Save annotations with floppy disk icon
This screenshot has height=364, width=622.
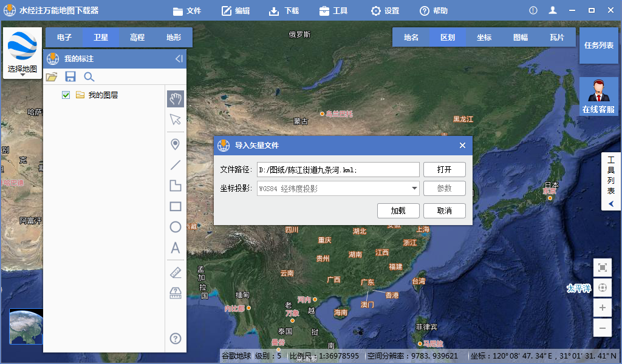70,77
